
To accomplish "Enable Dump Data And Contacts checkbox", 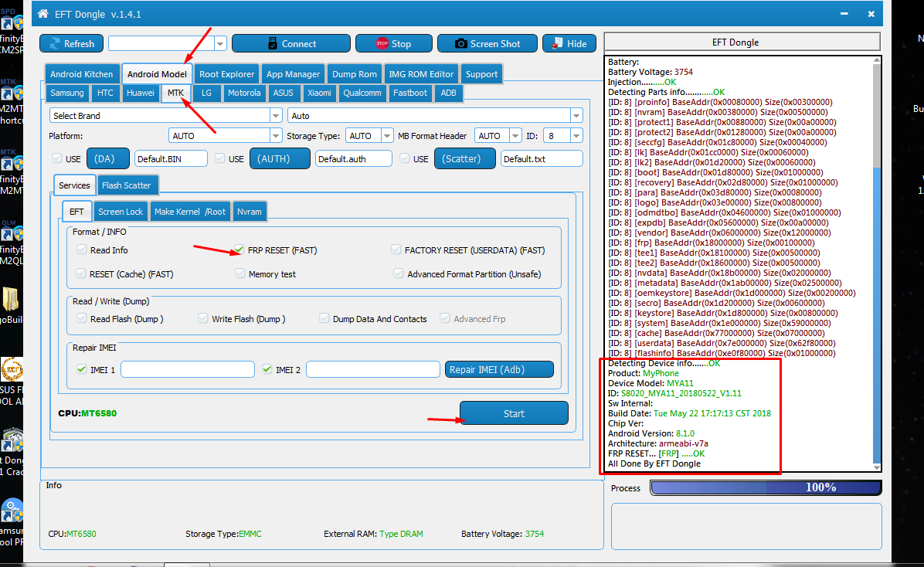I will click(324, 318).
